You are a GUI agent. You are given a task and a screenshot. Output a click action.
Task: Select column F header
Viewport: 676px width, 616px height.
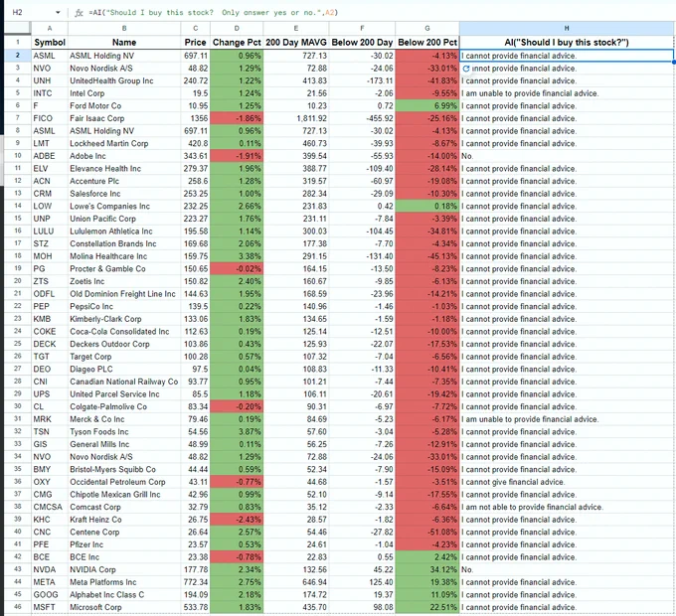362,28
